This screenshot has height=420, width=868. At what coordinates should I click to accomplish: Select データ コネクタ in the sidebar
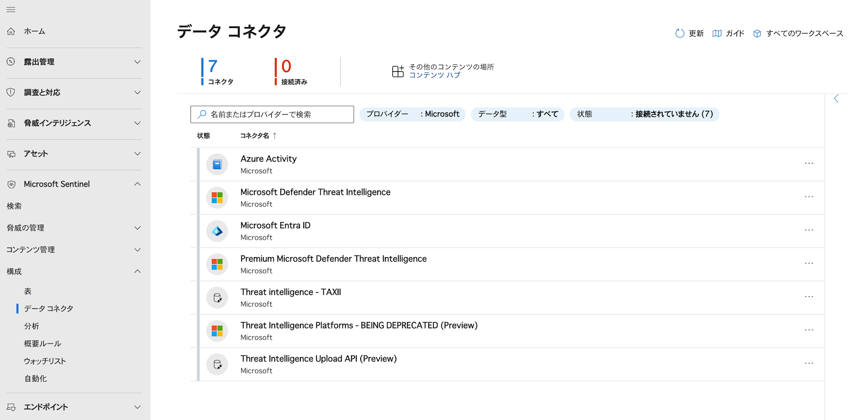click(x=49, y=308)
